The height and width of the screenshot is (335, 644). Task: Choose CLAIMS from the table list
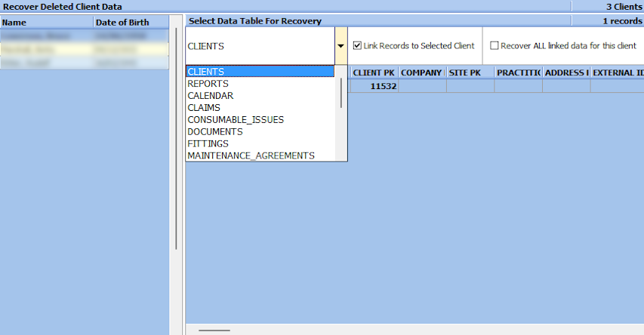[x=260, y=108]
